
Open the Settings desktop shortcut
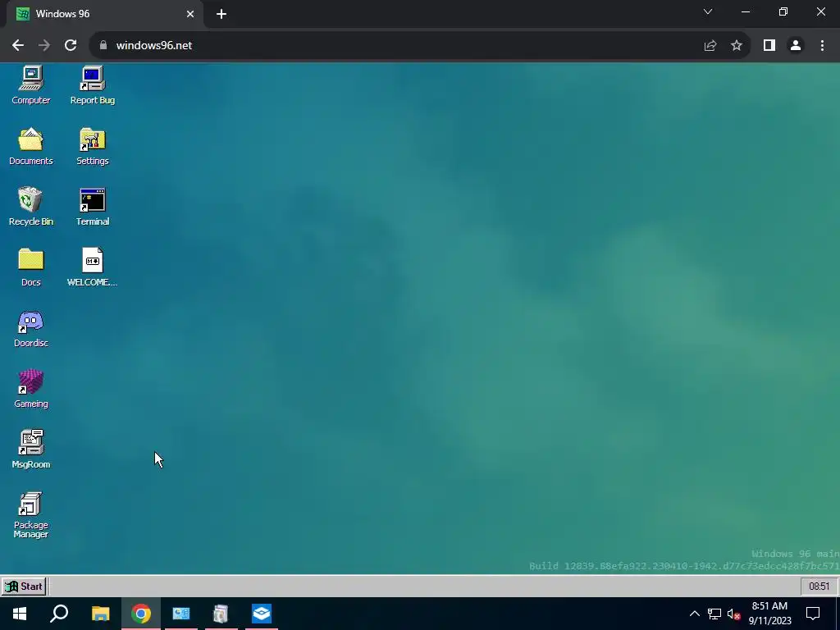[x=92, y=146]
